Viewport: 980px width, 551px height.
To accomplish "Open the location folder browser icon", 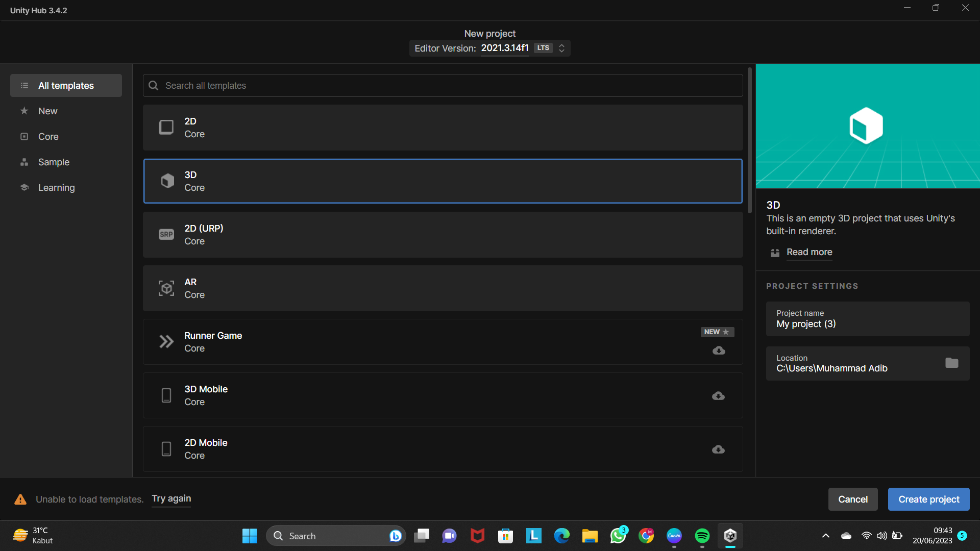I will (x=951, y=363).
